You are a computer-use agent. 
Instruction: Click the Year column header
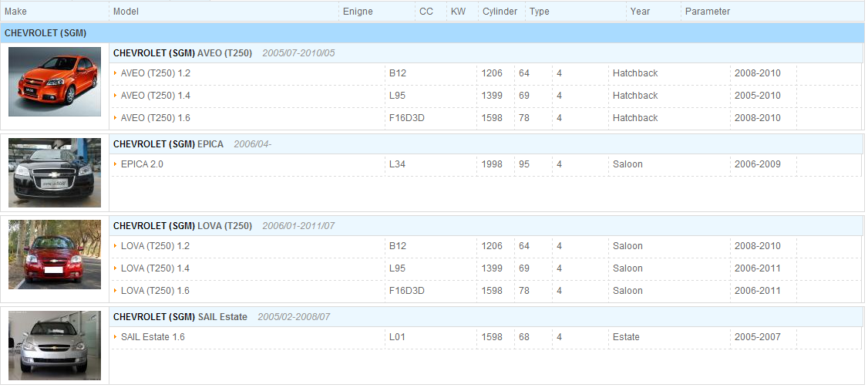tap(640, 11)
